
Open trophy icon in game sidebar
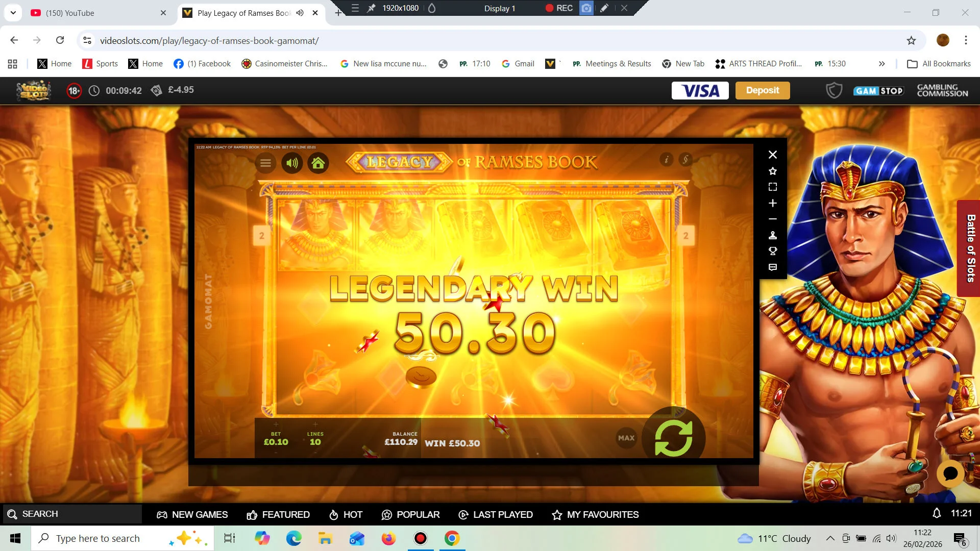pyautogui.click(x=773, y=251)
